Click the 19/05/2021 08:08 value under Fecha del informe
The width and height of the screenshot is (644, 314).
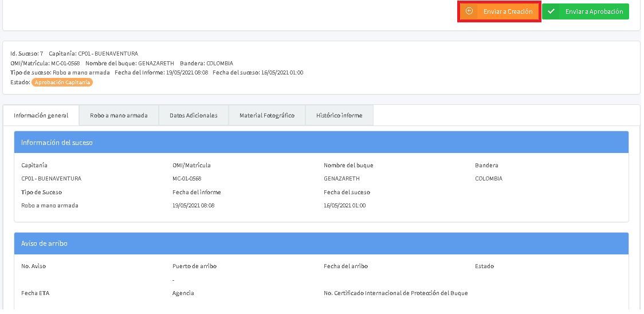point(193,206)
